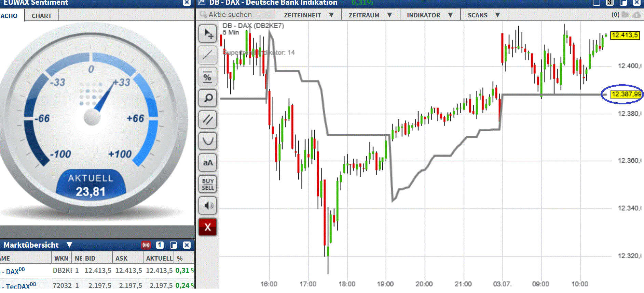Click the DAX bid value 12.413,5
Screen dimensions: 644x293
pos(98,270)
